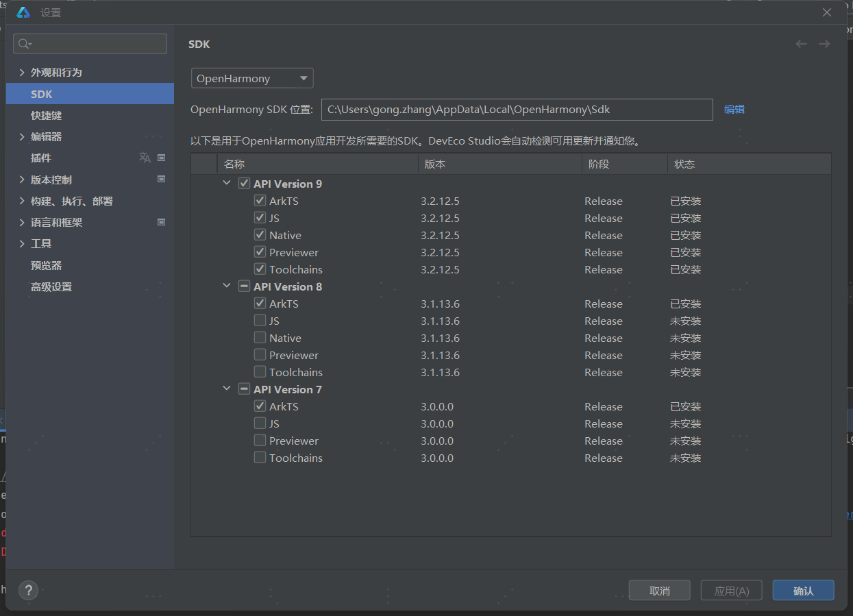Screen dimensions: 853x616
Task: Expand the 编辑器 settings section
Action: point(22,136)
